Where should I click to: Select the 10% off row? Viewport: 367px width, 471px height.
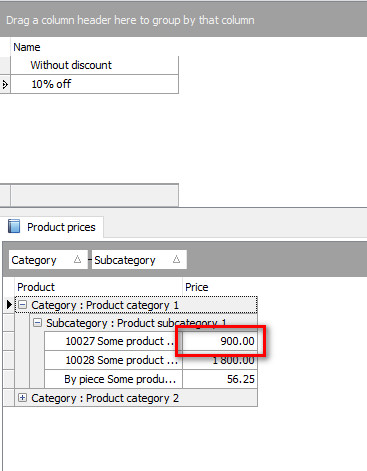(x=95, y=84)
